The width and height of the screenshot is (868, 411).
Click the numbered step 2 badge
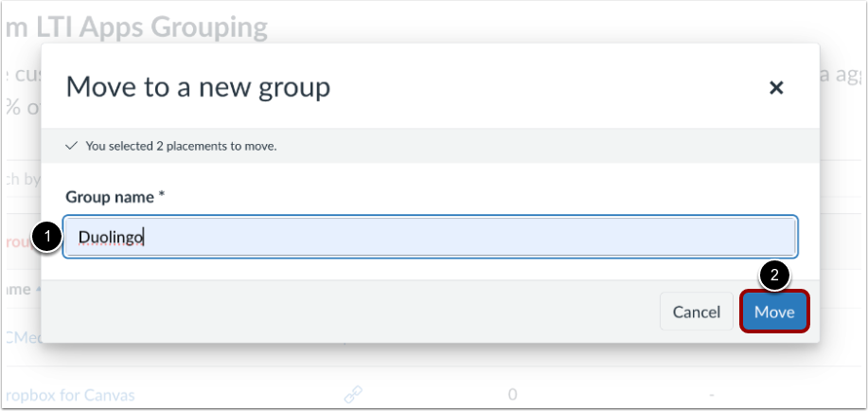point(774,275)
